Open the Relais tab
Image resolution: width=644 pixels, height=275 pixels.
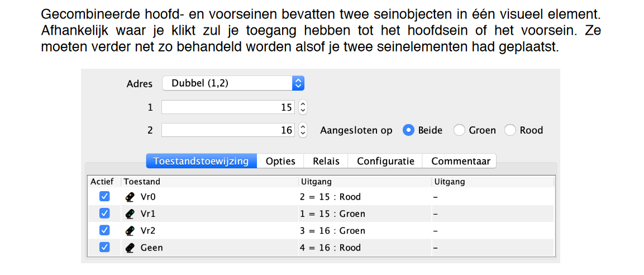(326, 161)
